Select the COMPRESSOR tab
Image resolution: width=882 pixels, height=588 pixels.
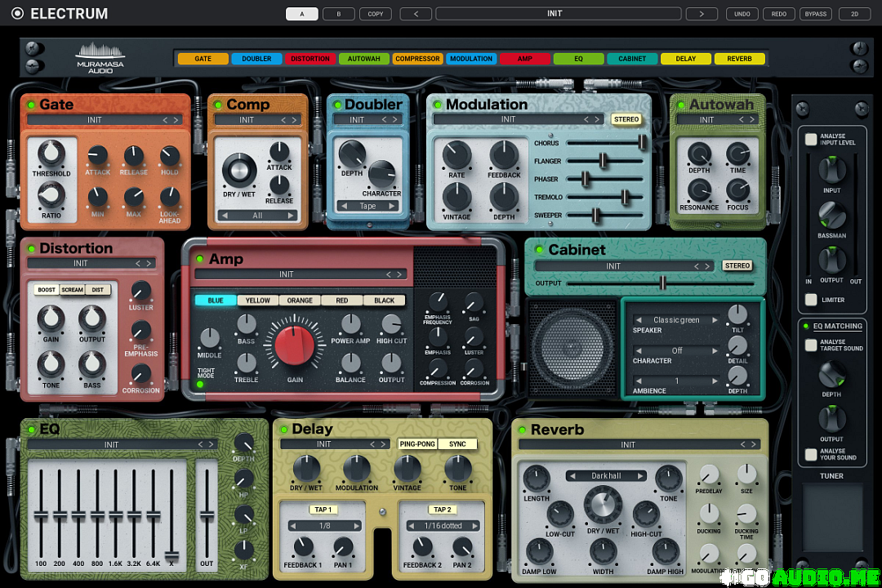coord(417,59)
